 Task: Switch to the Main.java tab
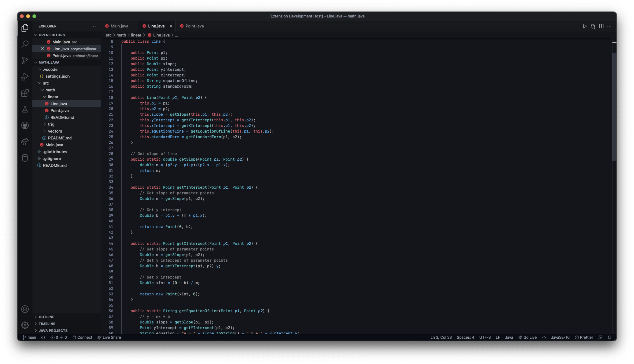[119, 26]
